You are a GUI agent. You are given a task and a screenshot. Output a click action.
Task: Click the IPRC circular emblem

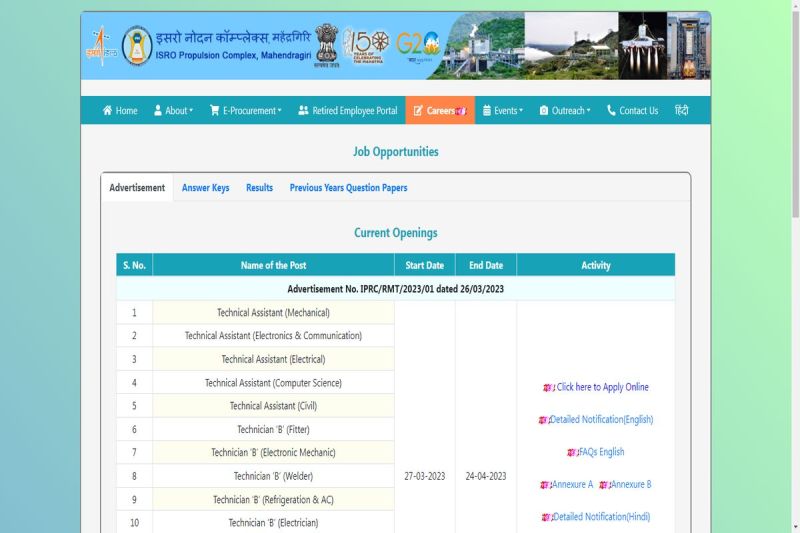click(137, 46)
